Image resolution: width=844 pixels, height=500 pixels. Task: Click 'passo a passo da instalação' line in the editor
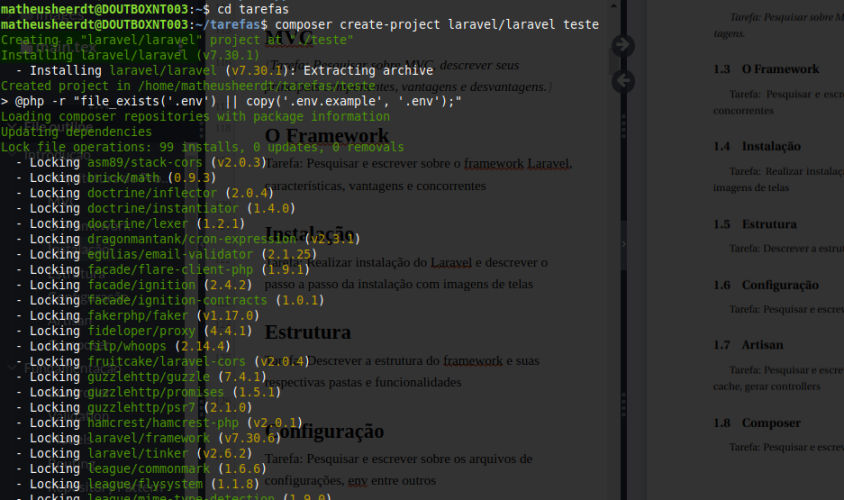coord(398,284)
